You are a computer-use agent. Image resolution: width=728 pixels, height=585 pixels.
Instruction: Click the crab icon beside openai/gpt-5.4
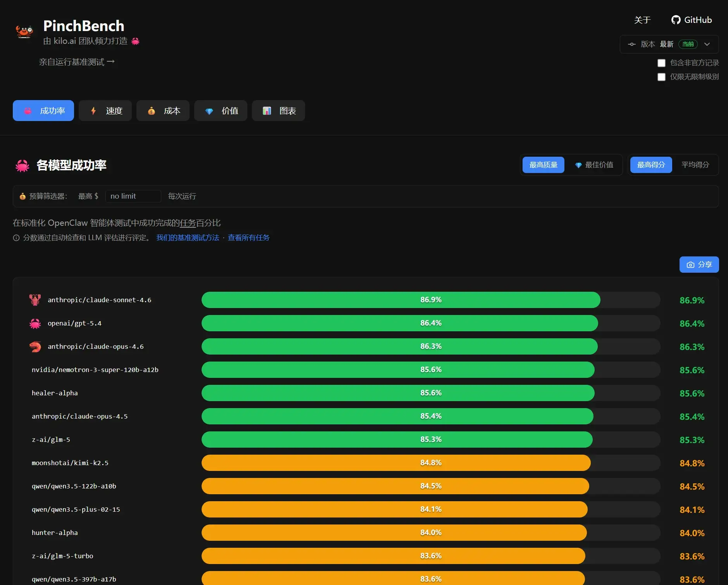tap(35, 324)
